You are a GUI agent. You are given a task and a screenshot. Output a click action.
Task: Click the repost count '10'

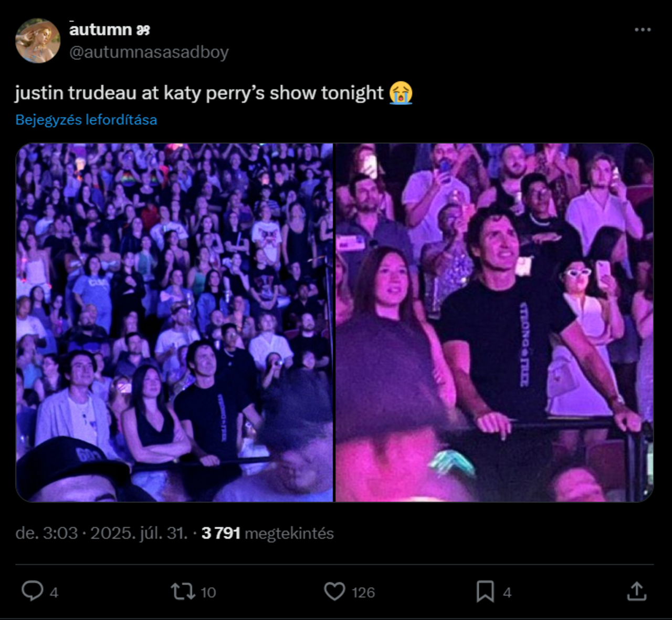208,593
